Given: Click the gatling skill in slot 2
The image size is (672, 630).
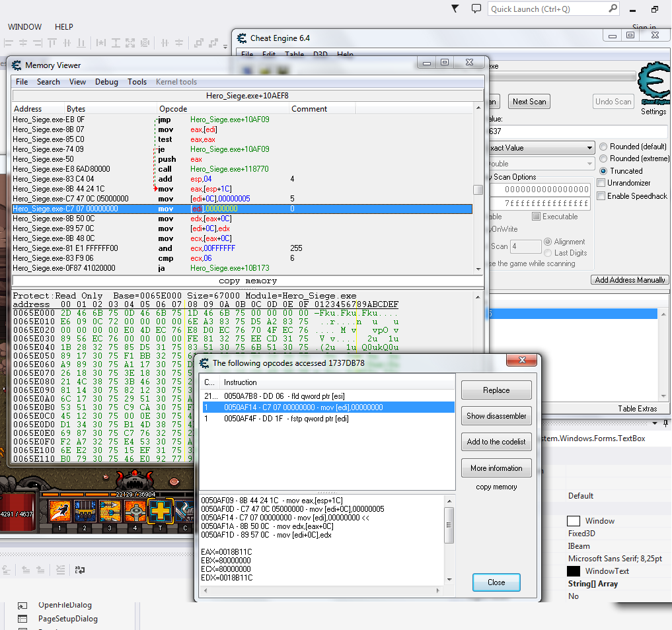Looking at the screenshot, I should [85, 511].
